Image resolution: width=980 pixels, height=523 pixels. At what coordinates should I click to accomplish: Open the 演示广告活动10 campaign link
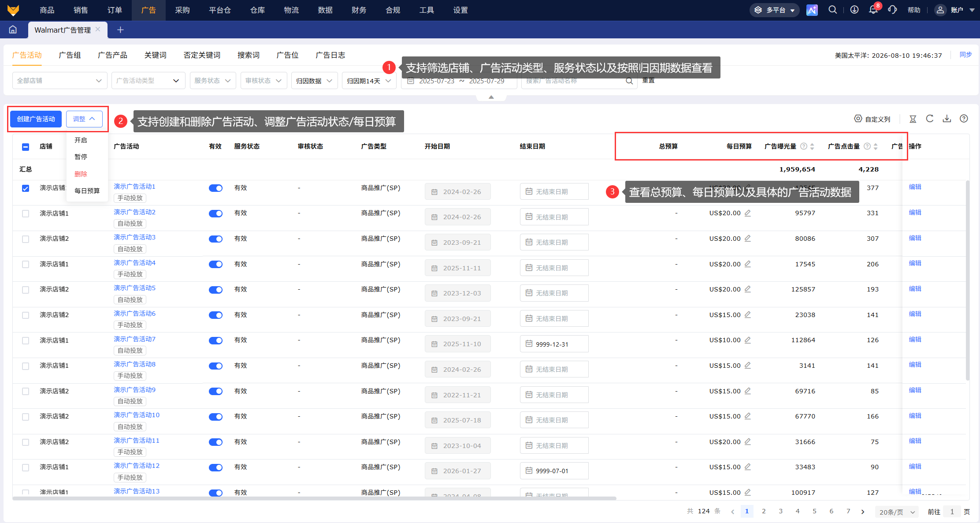137,415
